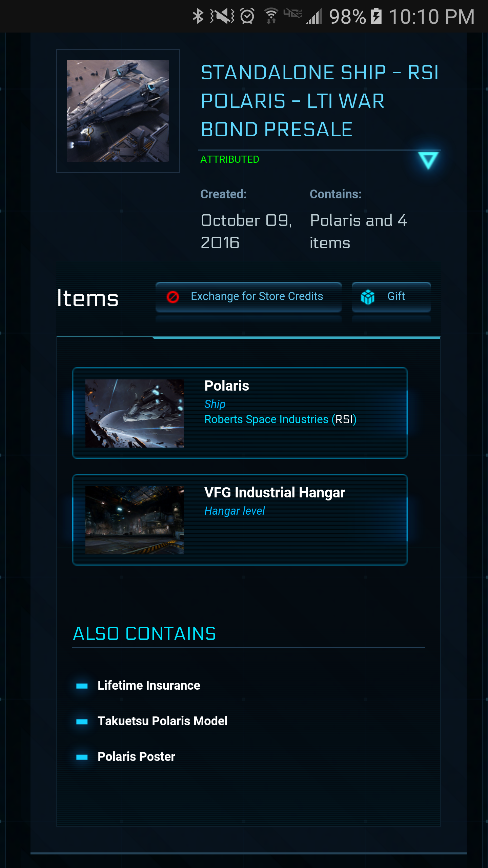The height and width of the screenshot is (868, 488).
Task: Tap the alarm clock status icon
Action: [247, 16]
